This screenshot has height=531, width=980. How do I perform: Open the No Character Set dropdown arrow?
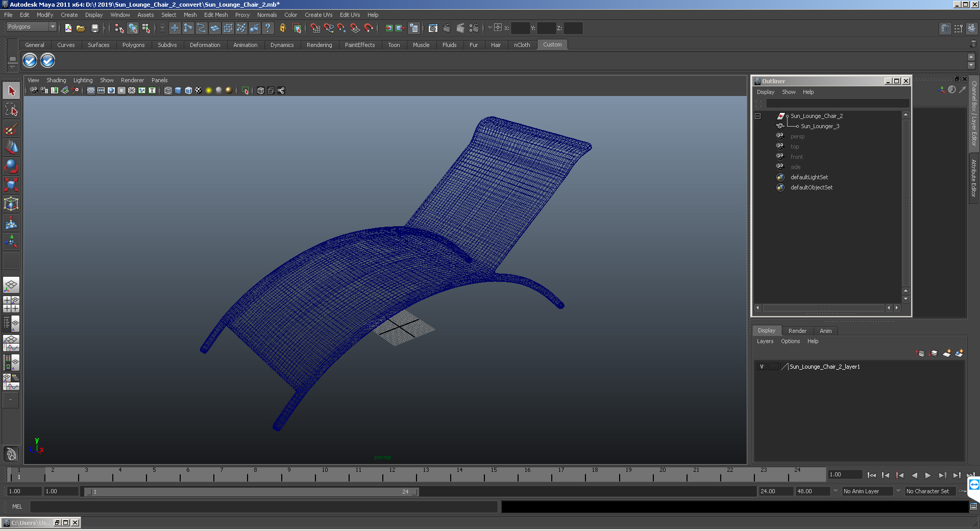tap(898, 491)
